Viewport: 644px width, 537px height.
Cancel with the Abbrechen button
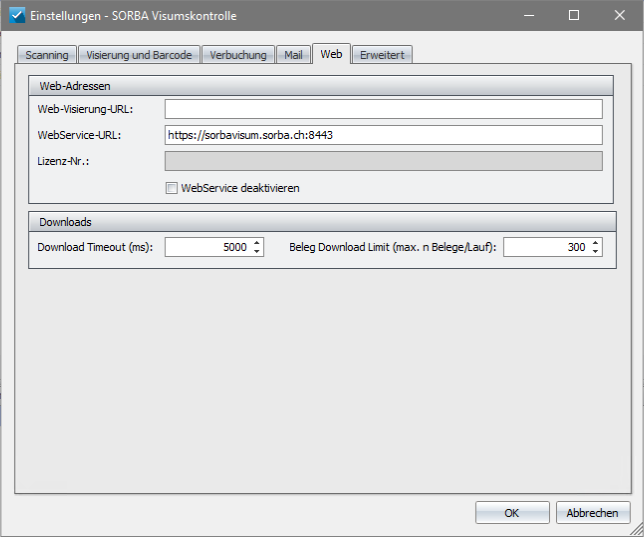pos(593,513)
